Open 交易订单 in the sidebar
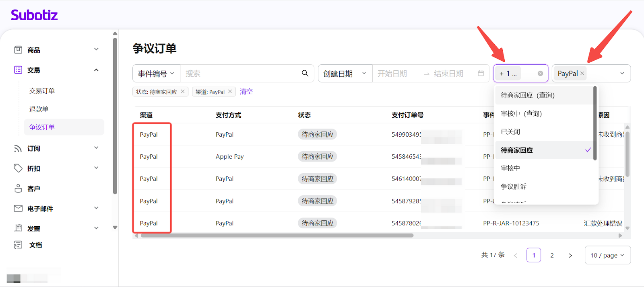Image resolution: width=644 pixels, height=287 pixels. coord(42,91)
